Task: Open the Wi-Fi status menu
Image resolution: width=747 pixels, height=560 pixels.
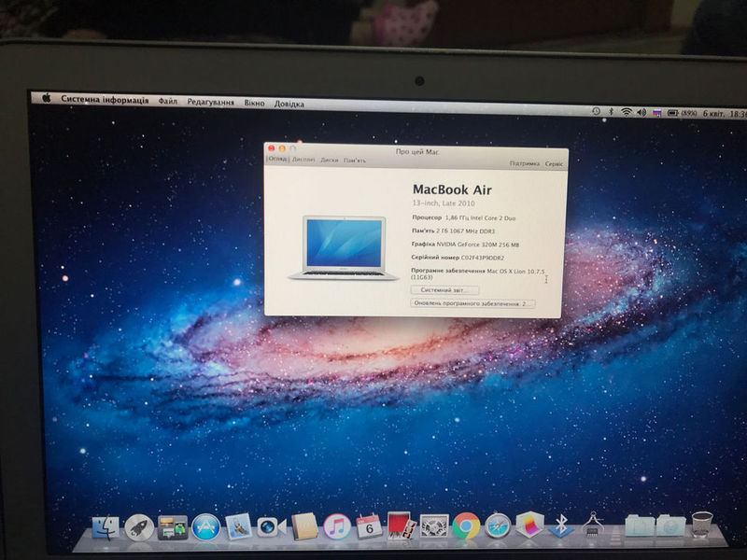Action: click(x=627, y=112)
